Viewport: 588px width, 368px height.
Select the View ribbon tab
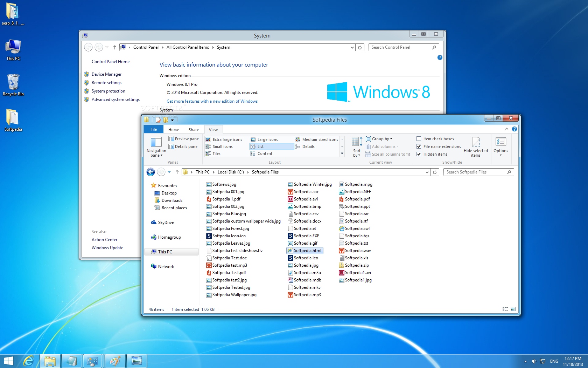(213, 130)
